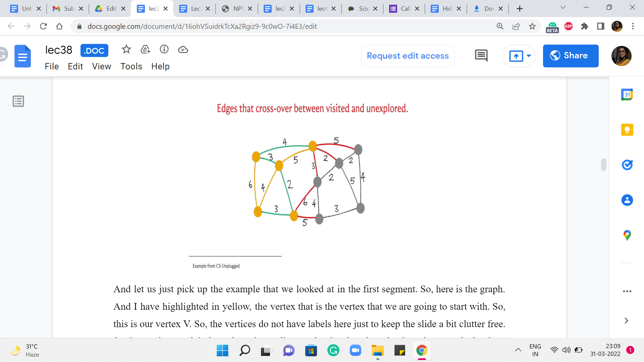This screenshot has height=362, width=644.
Task: Open the comment history icon
Action: pyautogui.click(x=481, y=56)
